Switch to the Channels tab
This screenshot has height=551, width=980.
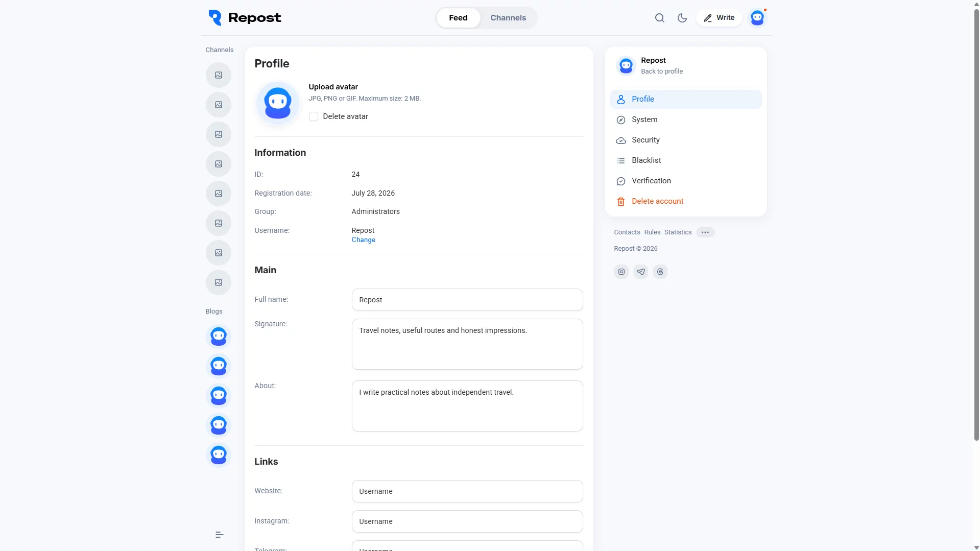pyautogui.click(x=508, y=18)
